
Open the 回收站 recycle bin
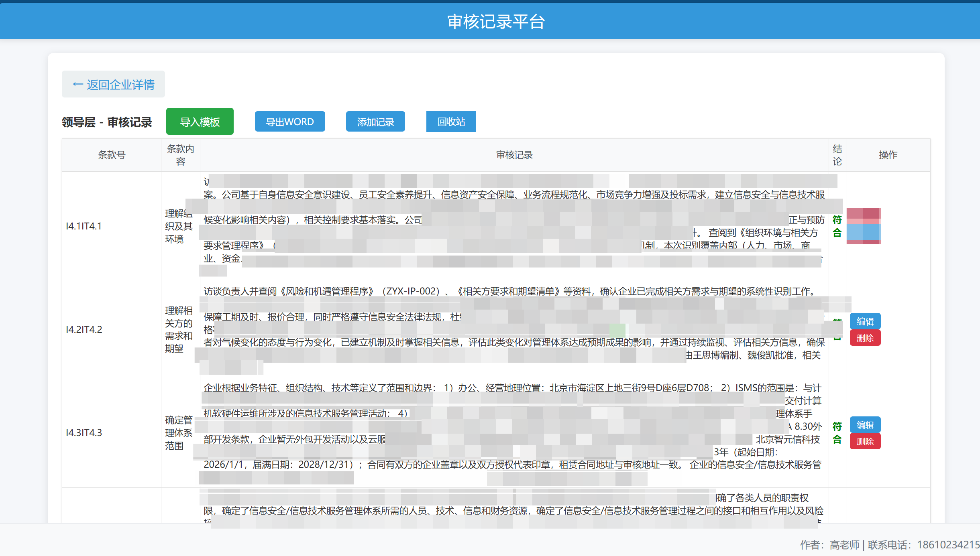point(451,121)
